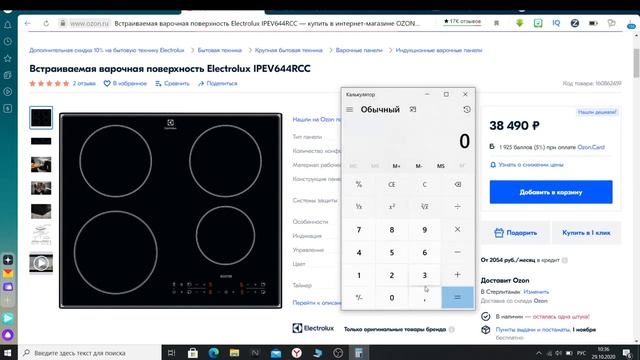Click the minus key in calculator
The image size is (640, 360).
(458, 252)
